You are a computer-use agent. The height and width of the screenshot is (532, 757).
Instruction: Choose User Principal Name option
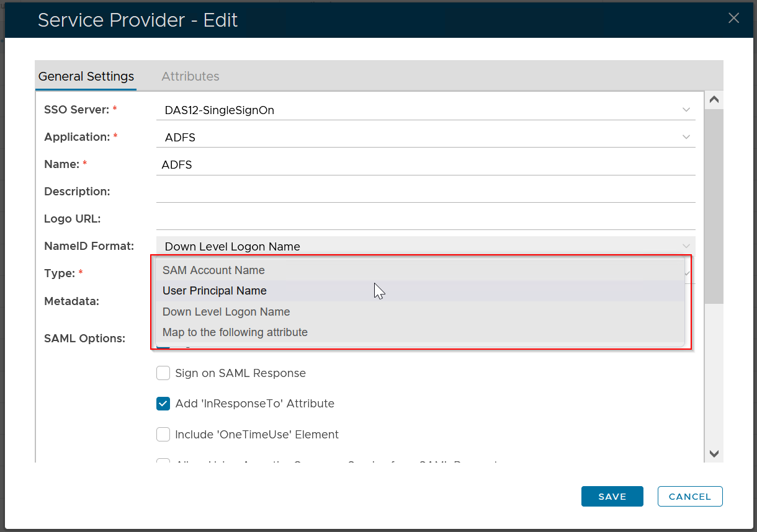[214, 291]
